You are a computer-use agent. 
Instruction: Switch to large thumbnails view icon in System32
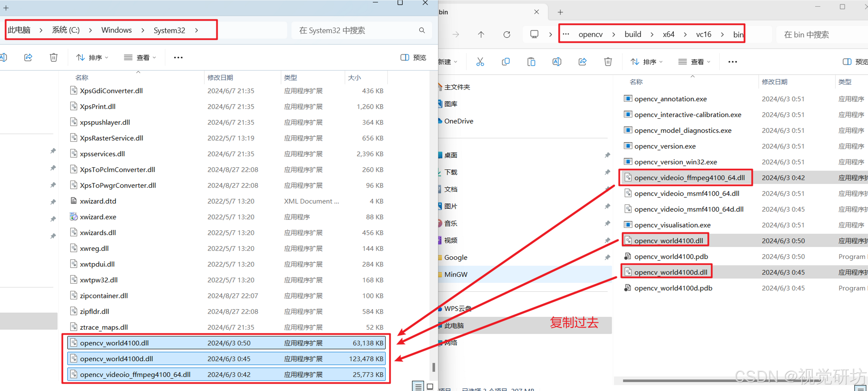430,387
